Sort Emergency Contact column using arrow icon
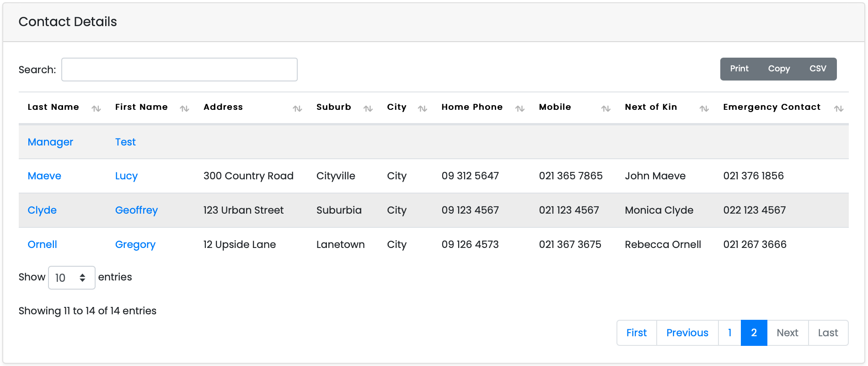This screenshot has width=868, height=366. pyautogui.click(x=838, y=108)
